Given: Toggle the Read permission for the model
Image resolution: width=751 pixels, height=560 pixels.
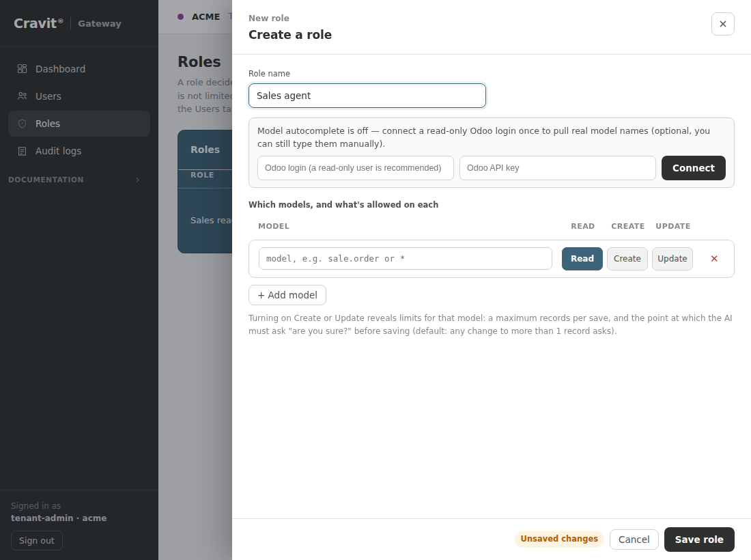Looking at the screenshot, I should 582,259.
